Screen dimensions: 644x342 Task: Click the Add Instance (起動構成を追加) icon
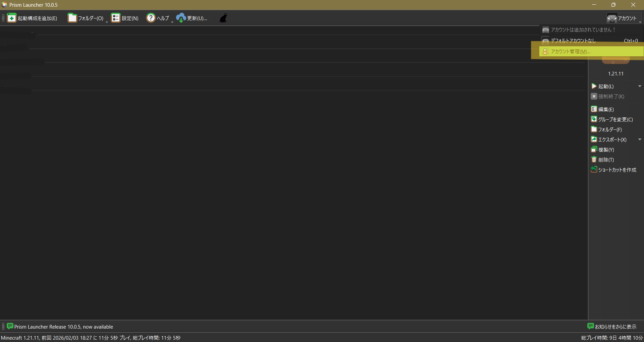(12, 18)
